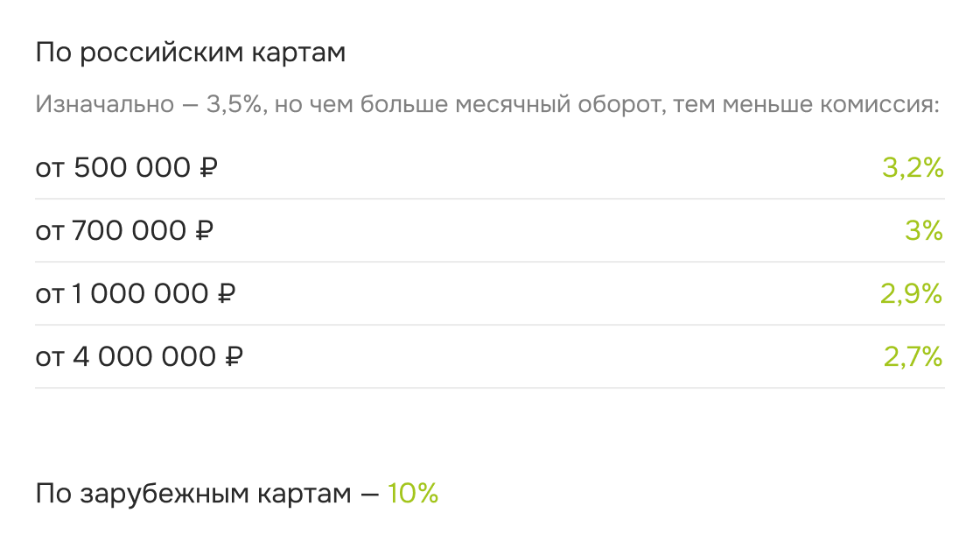
Task: Select the 'от 700 000 ₽' row label
Action: [x=124, y=231]
